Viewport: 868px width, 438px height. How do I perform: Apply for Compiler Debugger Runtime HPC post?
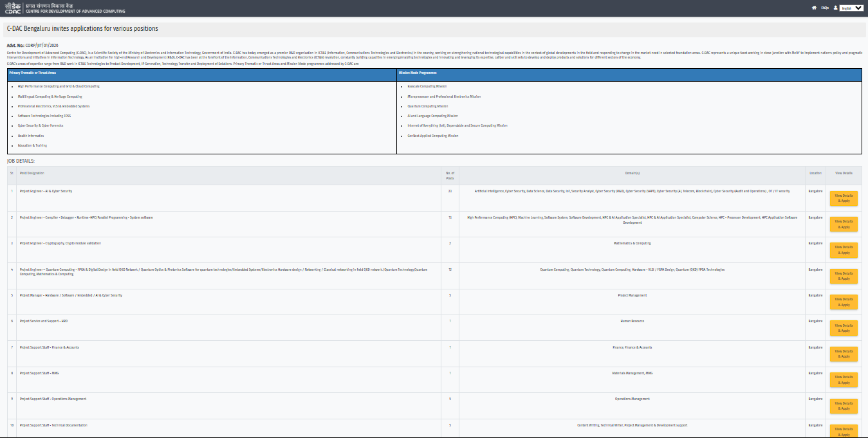tap(844, 224)
